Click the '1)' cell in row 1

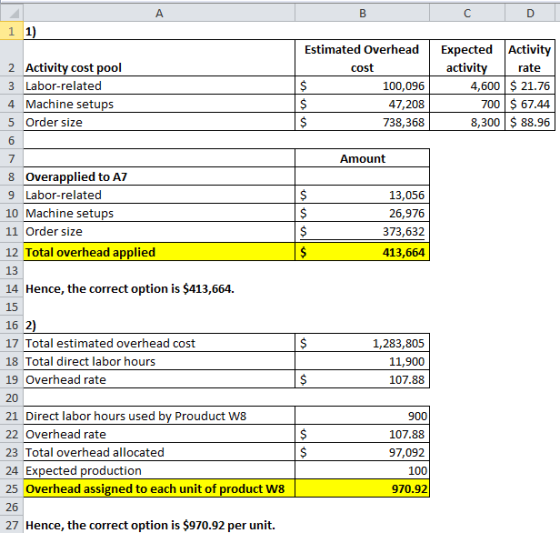pyautogui.click(x=159, y=31)
